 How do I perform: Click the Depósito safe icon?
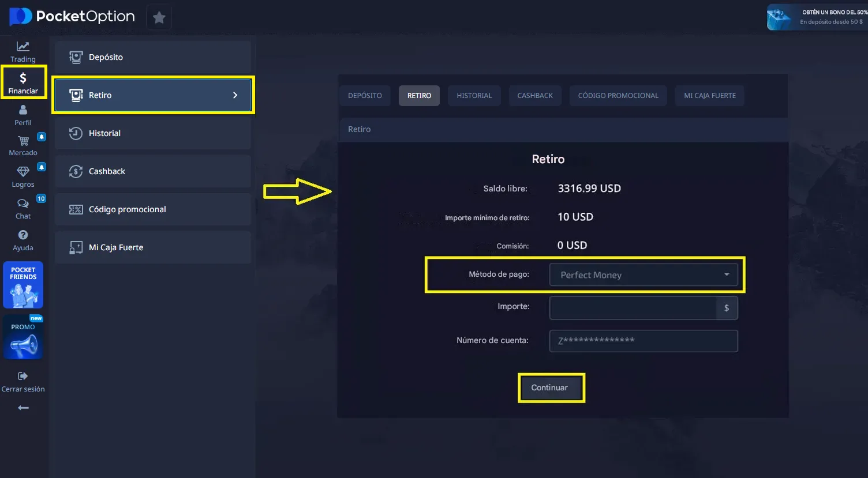76,57
